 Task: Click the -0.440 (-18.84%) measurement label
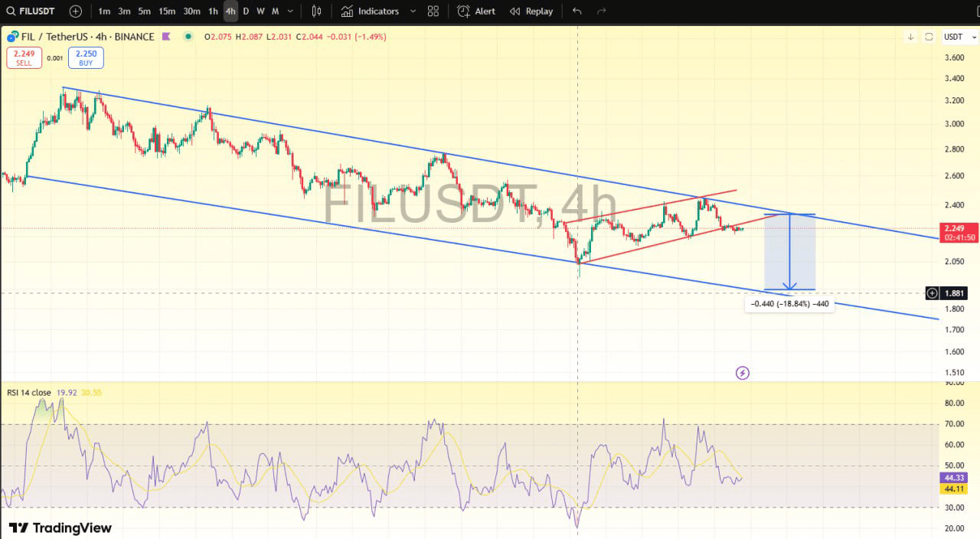pyautogui.click(x=789, y=304)
